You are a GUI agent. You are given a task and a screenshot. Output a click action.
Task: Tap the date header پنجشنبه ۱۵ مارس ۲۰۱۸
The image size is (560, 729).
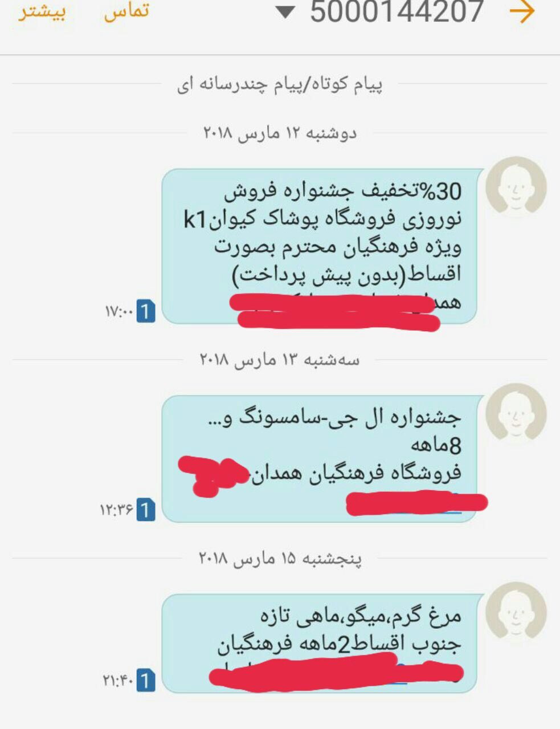point(280,558)
